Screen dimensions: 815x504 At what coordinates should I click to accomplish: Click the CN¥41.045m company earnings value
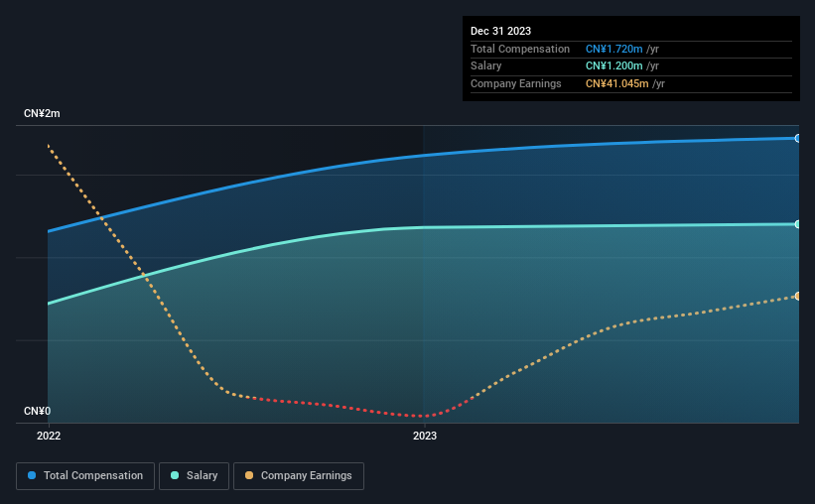pyautogui.click(x=617, y=83)
